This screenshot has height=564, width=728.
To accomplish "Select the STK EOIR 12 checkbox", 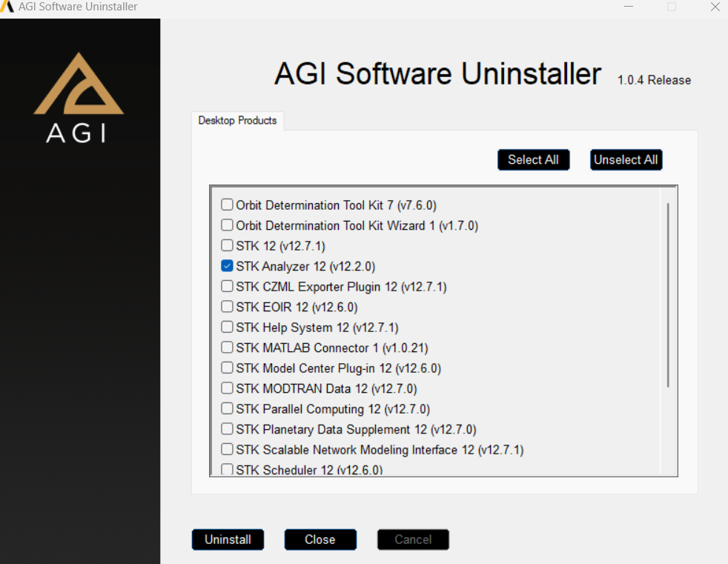I will click(x=227, y=307).
